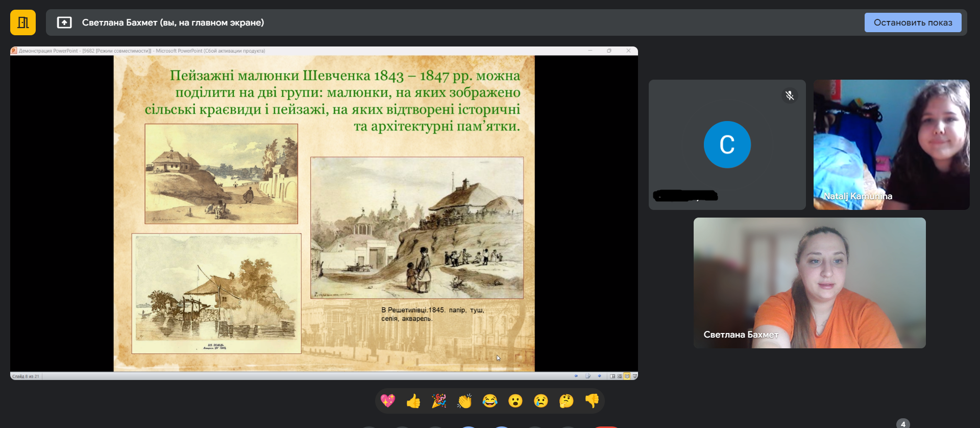Viewport: 980px width, 428px height.
Task: Switch PowerPoint to Slide Sorter view
Action: (x=620, y=376)
